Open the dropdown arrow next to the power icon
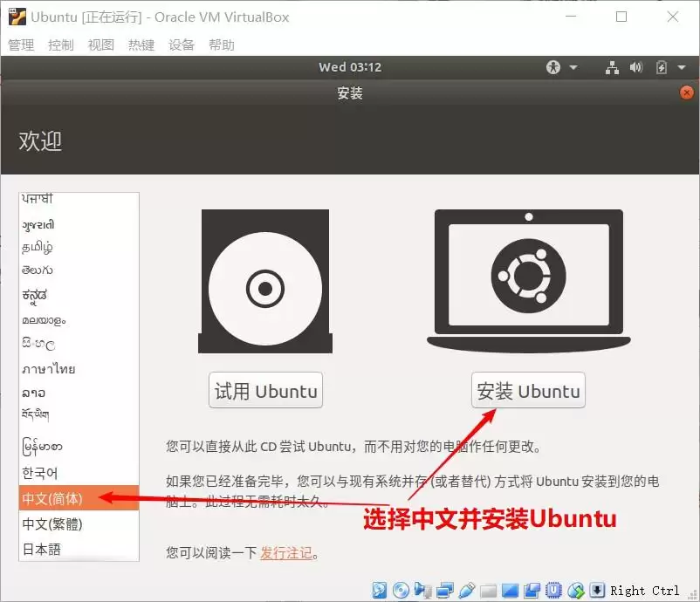Viewport: 700px width, 602px height. pos(682,67)
